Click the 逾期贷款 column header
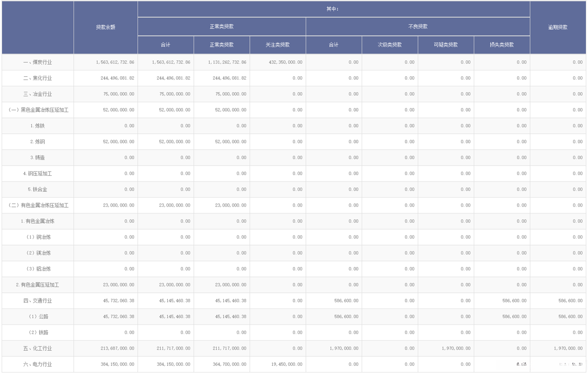The image size is (588, 374). tap(558, 27)
